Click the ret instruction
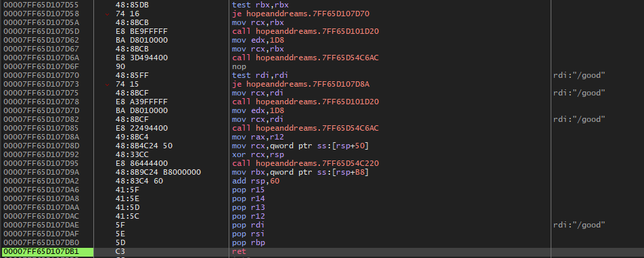Screen dimensions: 644x258 coord(239,252)
